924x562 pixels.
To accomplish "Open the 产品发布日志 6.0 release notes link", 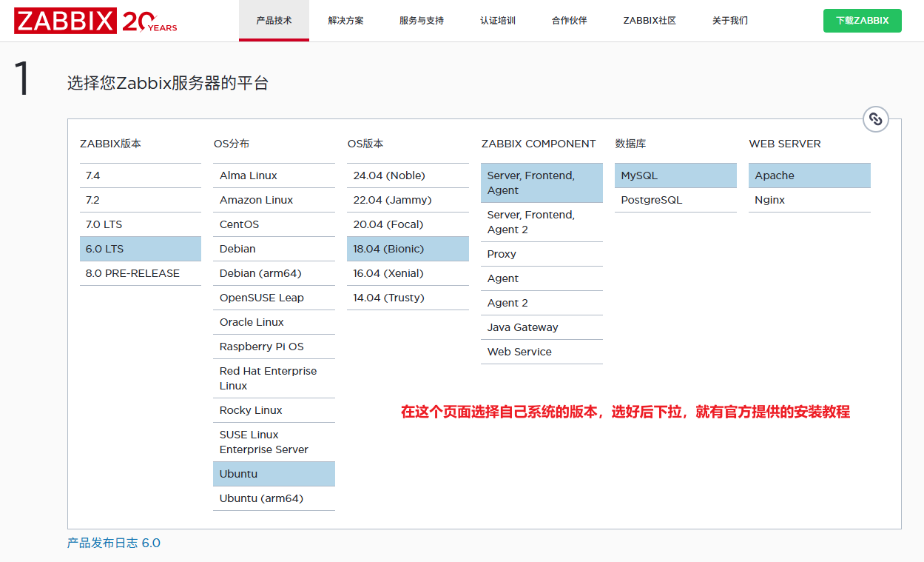I will (x=114, y=543).
